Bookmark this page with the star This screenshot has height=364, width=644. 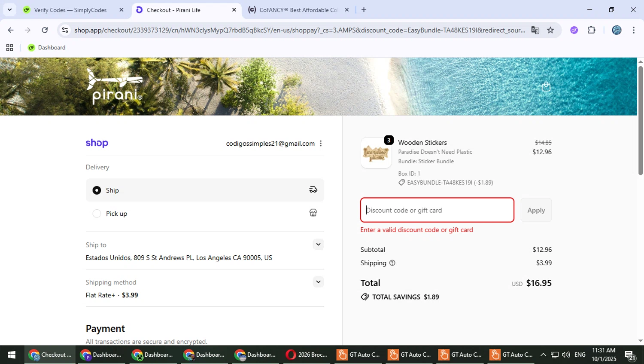tap(550, 30)
